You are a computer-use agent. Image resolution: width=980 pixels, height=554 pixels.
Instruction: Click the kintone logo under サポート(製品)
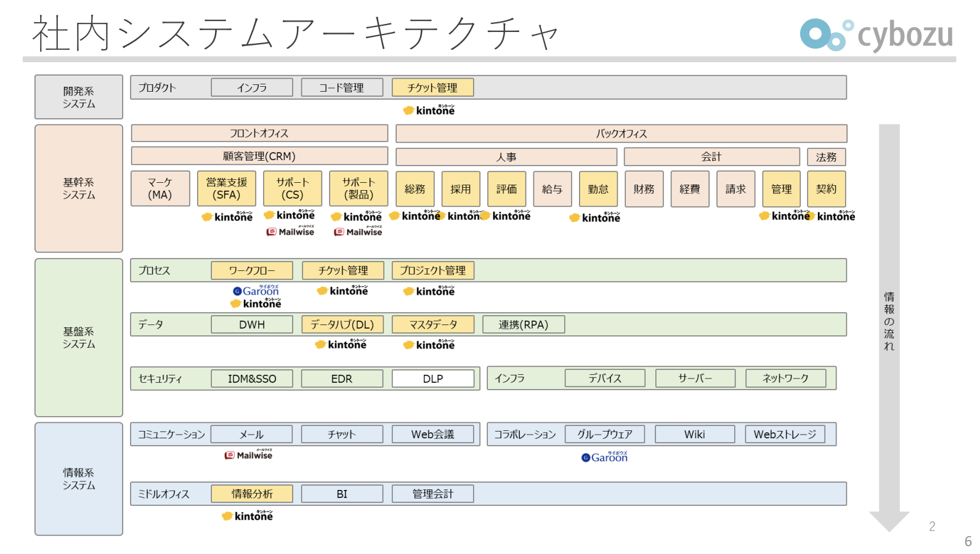coord(357,217)
